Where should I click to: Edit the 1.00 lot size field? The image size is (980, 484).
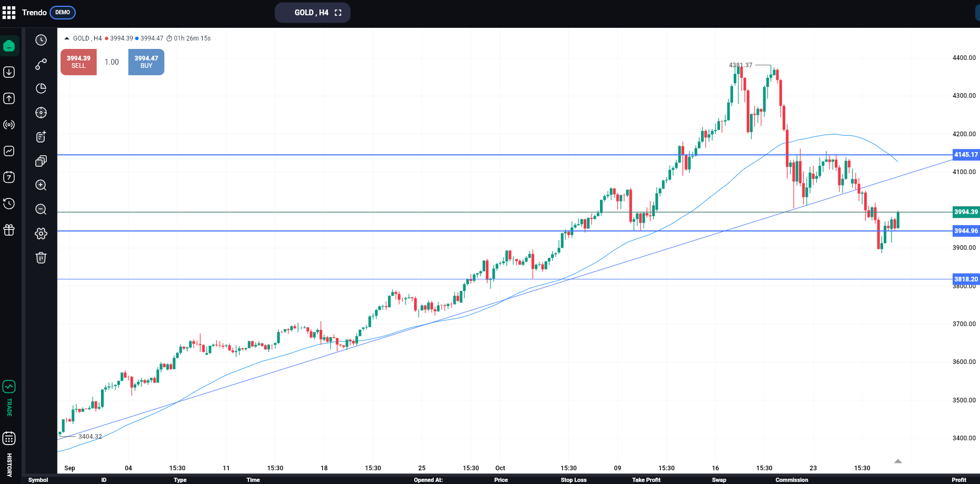click(112, 62)
